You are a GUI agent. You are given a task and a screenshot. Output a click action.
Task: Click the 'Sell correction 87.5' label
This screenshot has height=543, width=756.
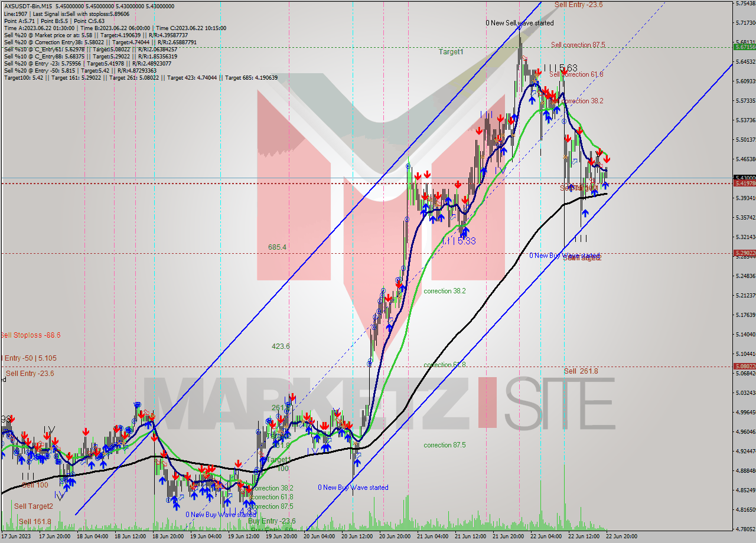click(578, 45)
